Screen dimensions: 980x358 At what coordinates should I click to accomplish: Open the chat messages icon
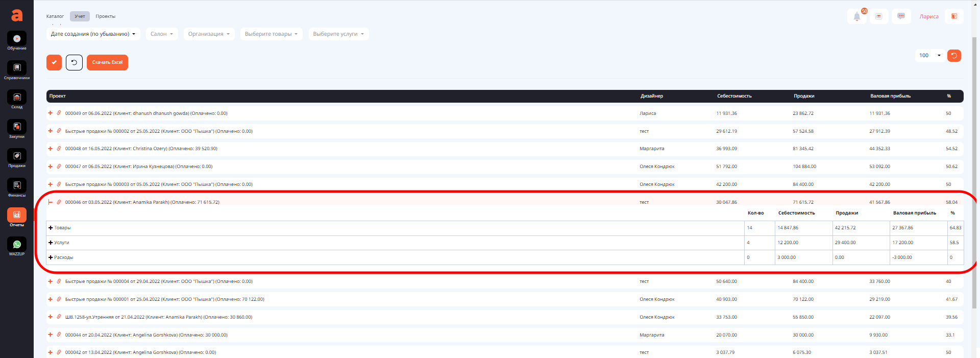pyautogui.click(x=901, y=16)
